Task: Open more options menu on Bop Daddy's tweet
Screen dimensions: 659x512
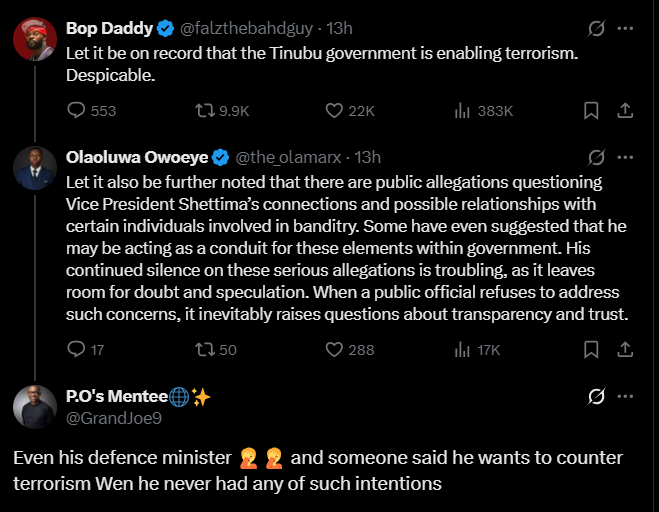Action: [627, 28]
